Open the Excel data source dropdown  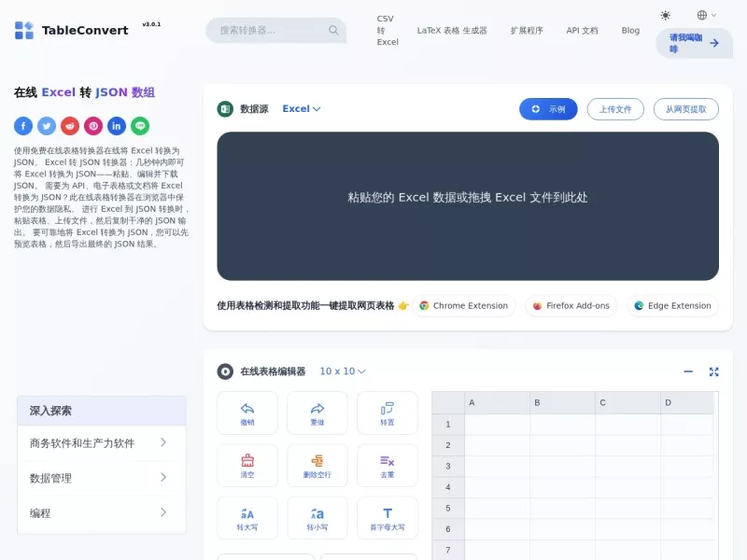click(x=301, y=109)
